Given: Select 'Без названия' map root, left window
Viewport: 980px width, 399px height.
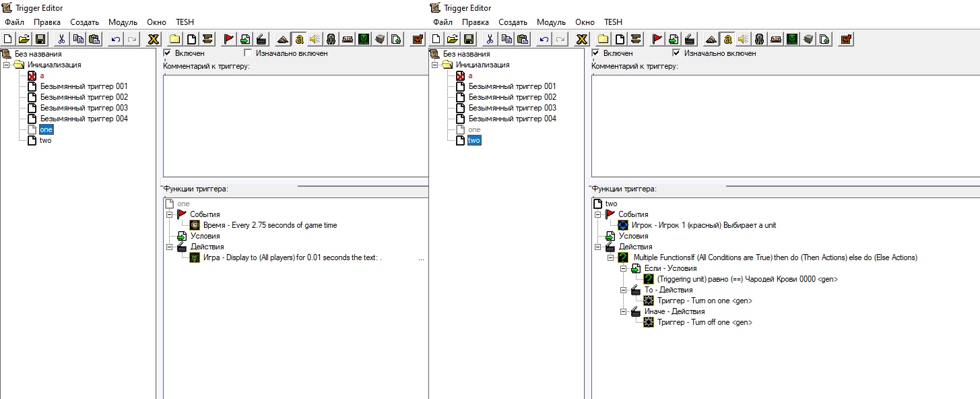Looking at the screenshot, I should 38,54.
